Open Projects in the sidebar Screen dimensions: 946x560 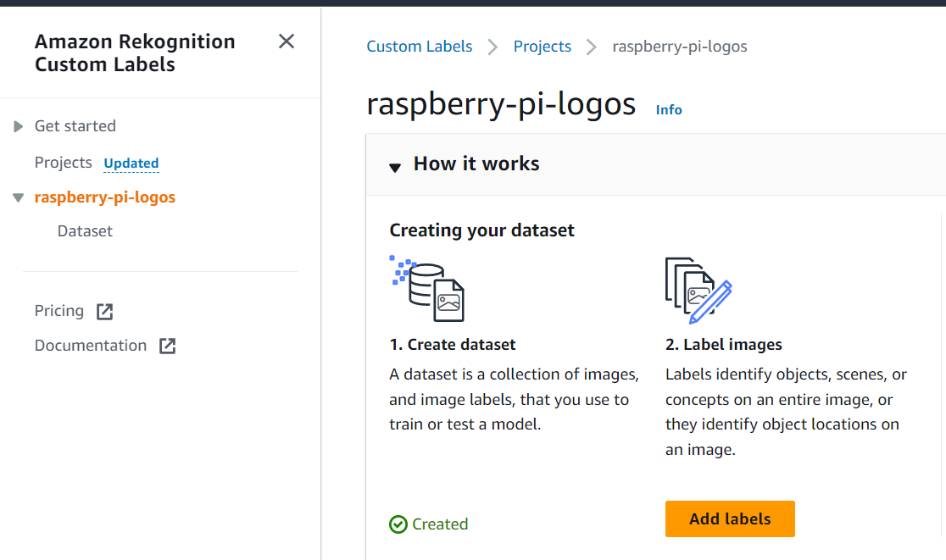pyautogui.click(x=64, y=163)
